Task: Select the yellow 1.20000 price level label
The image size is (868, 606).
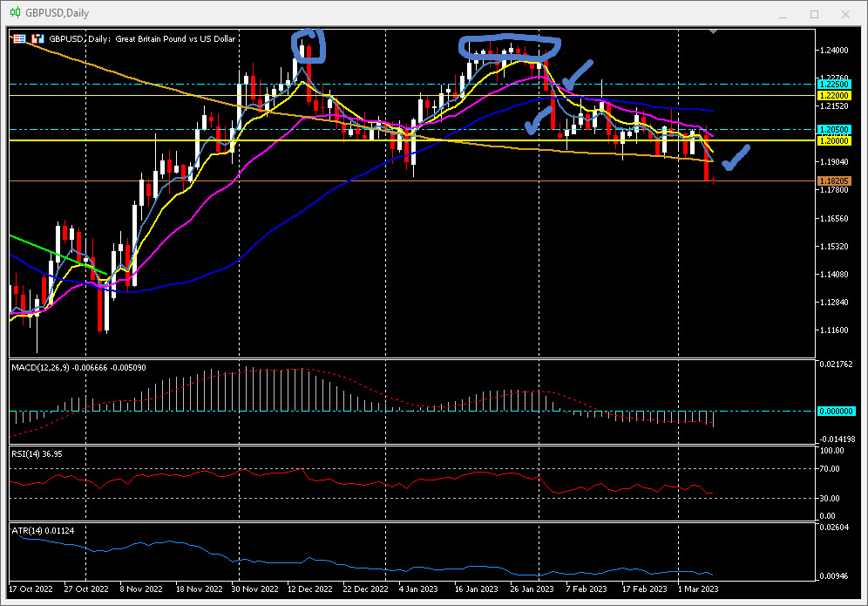Action: click(x=834, y=140)
